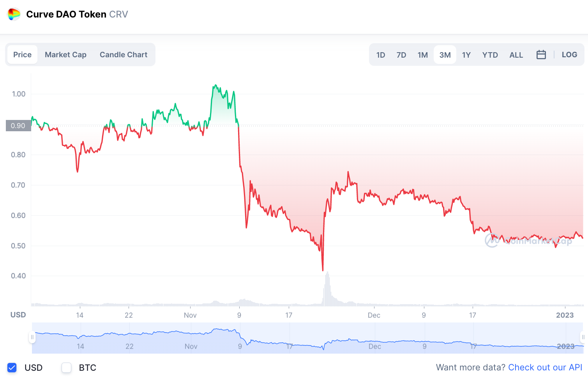This screenshot has width=588, height=384.
Task: Toggle LOG scale on the chart
Action: point(569,55)
